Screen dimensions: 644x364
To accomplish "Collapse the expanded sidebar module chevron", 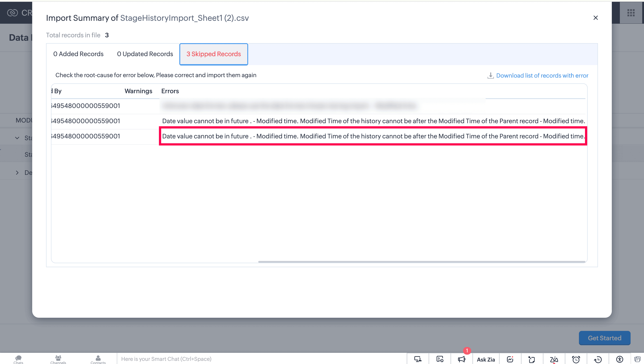I will (17, 138).
